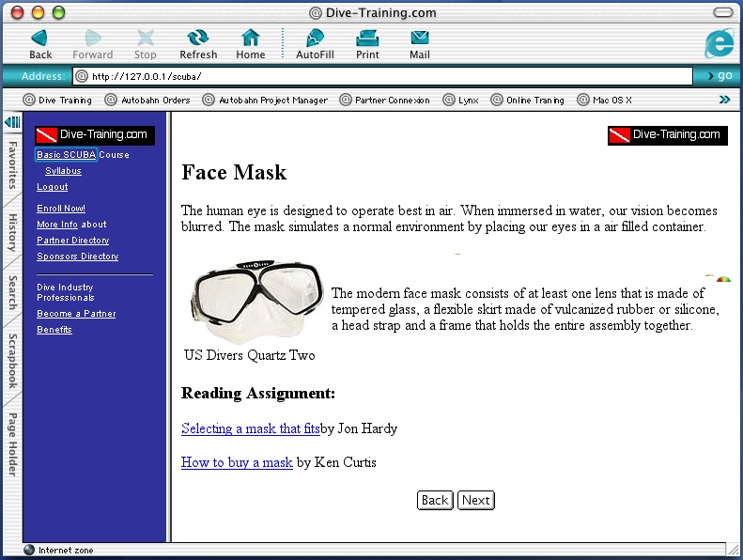Open the Lynx bookmark

[460, 100]
